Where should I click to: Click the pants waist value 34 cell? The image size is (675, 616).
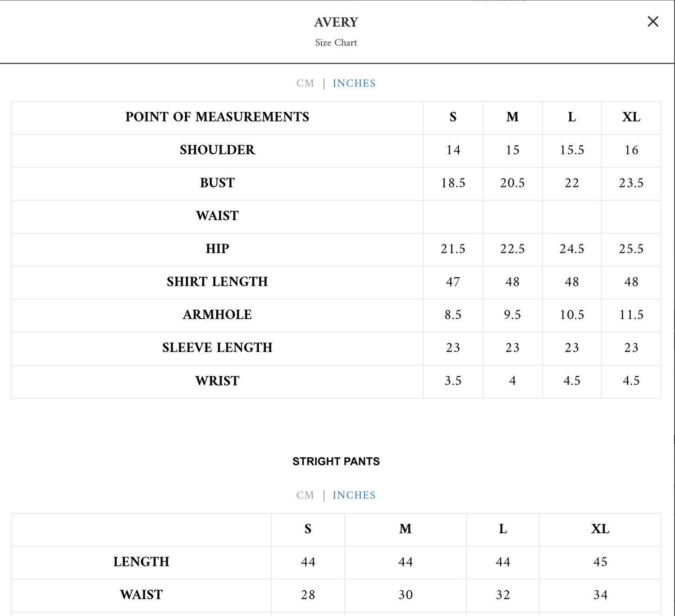pos(600,595)
